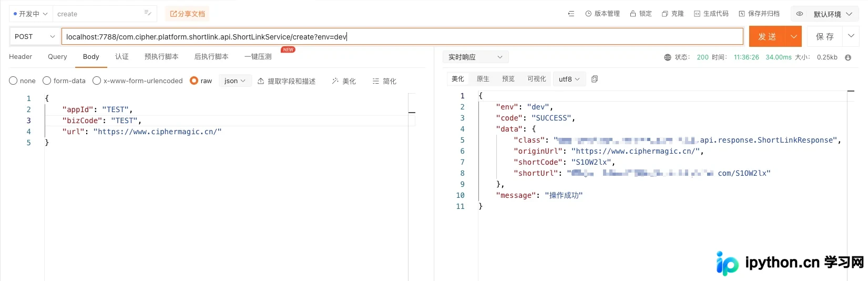Open the 开发中 status dropdown
868x281 pixels.
pos(30,14)
